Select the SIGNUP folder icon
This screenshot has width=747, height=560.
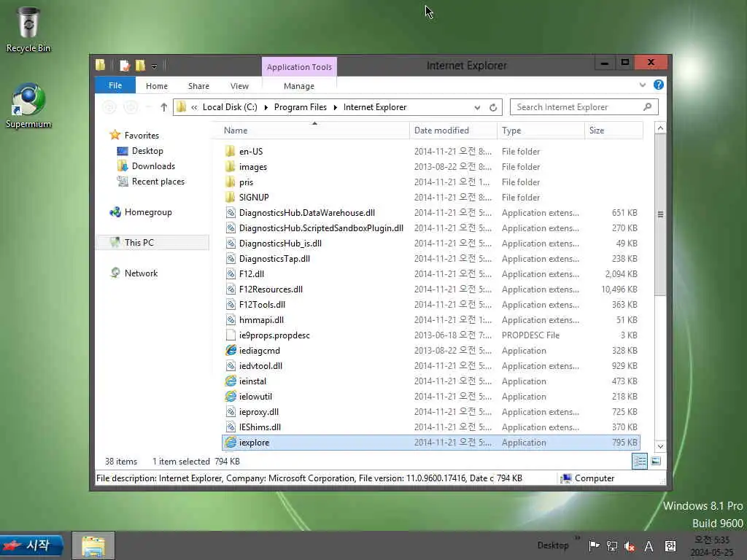click(x=231, y=197)
